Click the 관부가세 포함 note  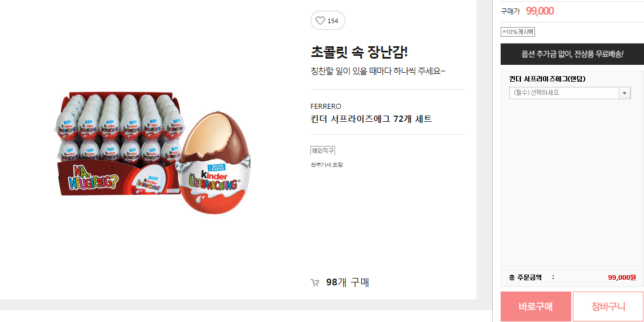[327, 165]
